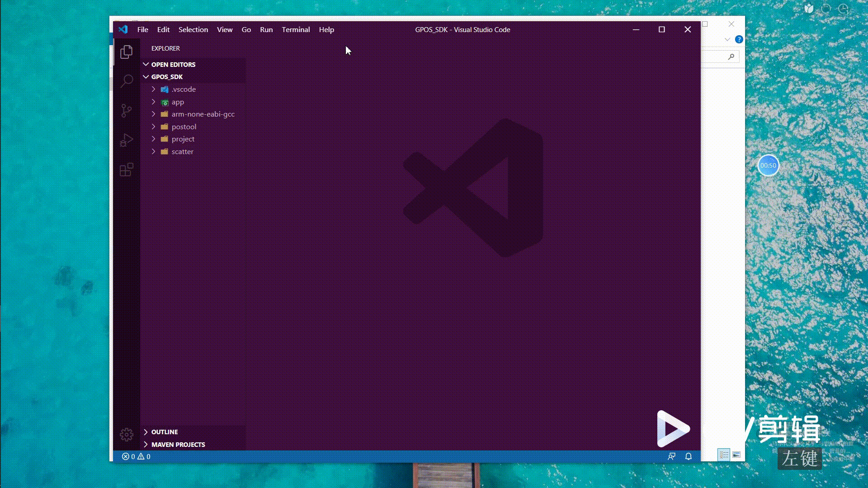This screenshot has height=488, width=868.
Task: Open Manage gear settings icon
Action: (x=127, y=435)
